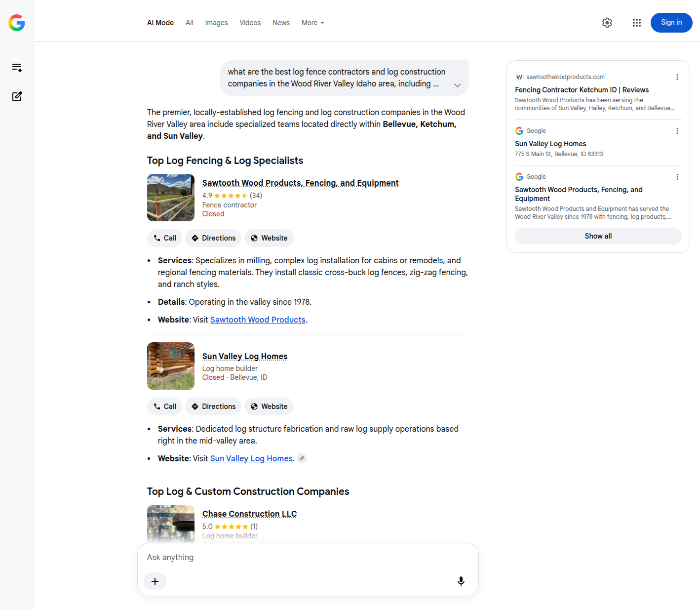Click Sawtooth Wood Products fence thumbnail
700x609 pixels.
(x=171, y=198)
